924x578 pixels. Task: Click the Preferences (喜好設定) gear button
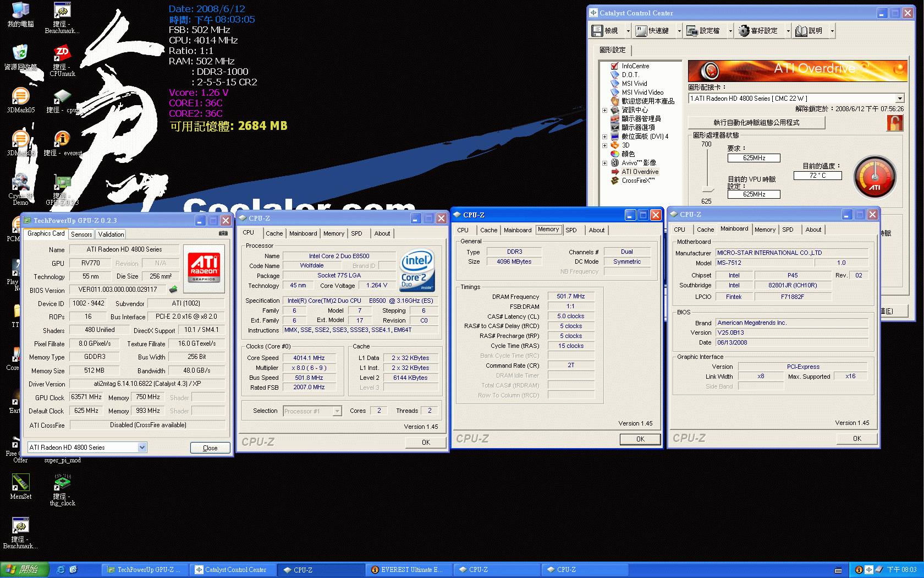[x=758, y=31]
